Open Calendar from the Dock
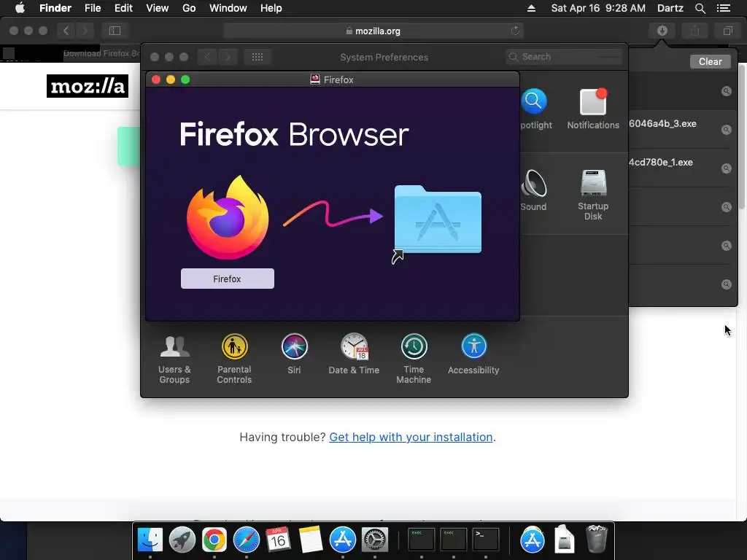Viewport: 747px width, 560px height. [278, 540]
